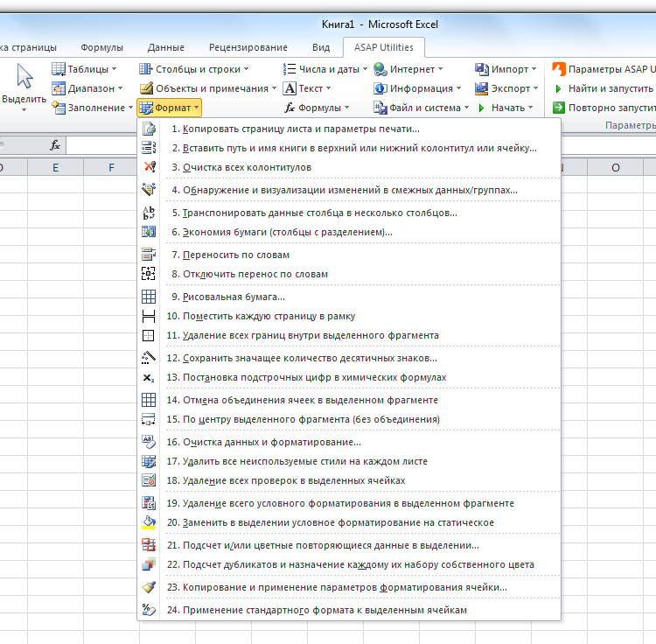This screenshot has height=644, width=656.
Task: Switch to the Данные ribbon tab
Action: (x=165, y=47)
